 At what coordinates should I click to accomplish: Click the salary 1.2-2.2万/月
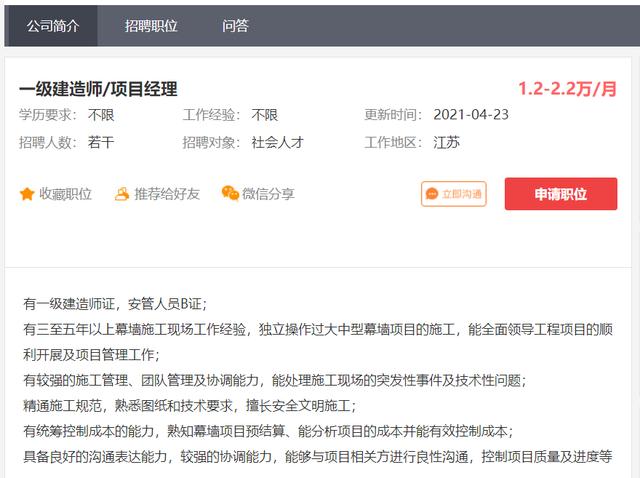point(567,89)
